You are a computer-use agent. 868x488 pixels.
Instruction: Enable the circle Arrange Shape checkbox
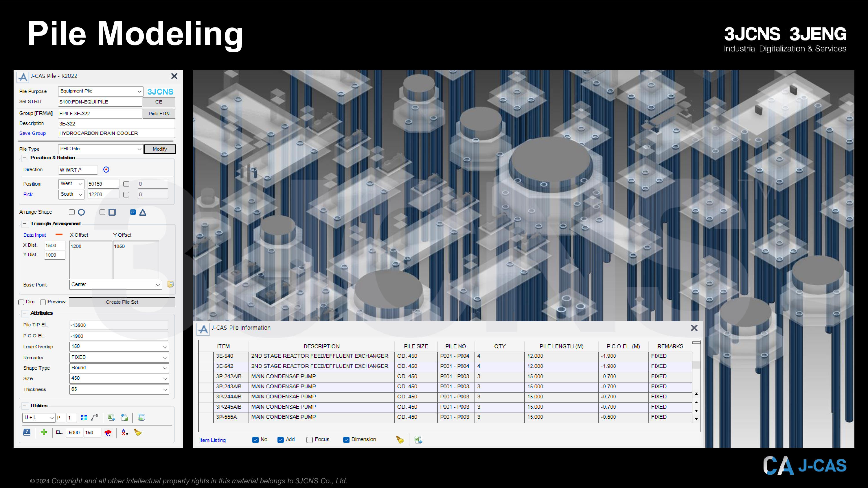[x=72, y=212]
